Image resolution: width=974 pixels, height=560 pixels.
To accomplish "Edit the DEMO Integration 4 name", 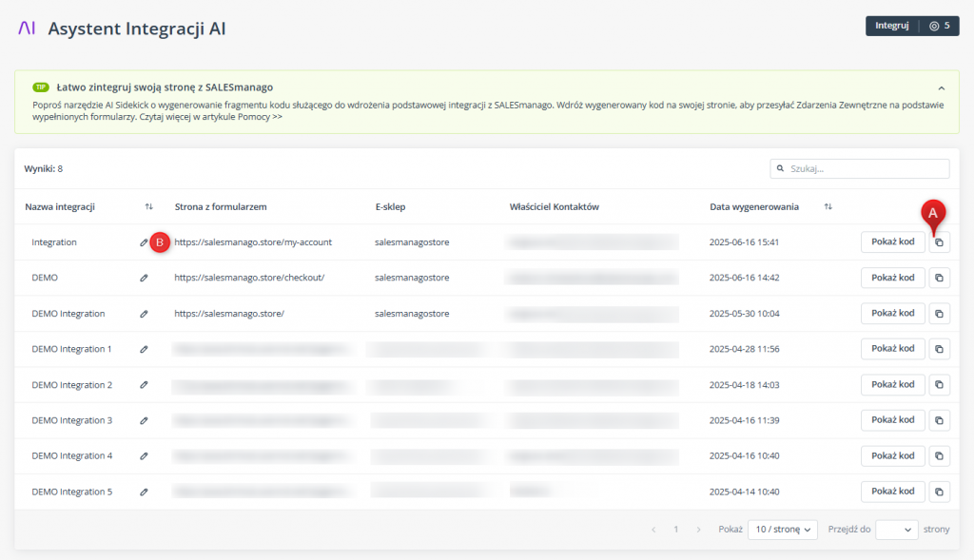I will tap(144, 456).
